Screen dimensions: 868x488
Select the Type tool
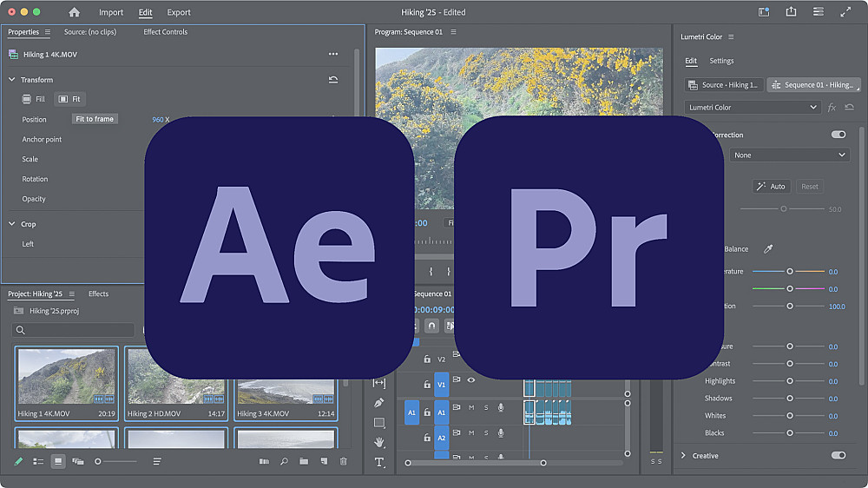click(379, 462)
